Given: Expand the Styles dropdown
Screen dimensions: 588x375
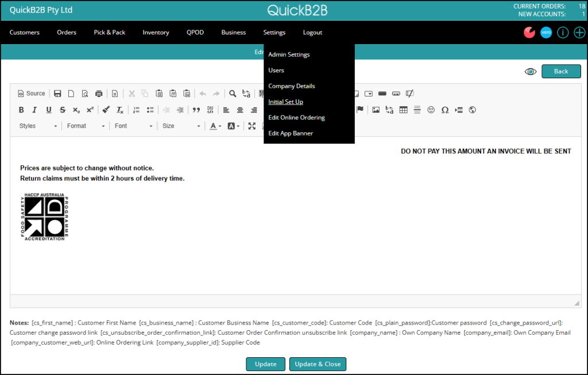Looking at the screenshot, I should pos(38,126).
